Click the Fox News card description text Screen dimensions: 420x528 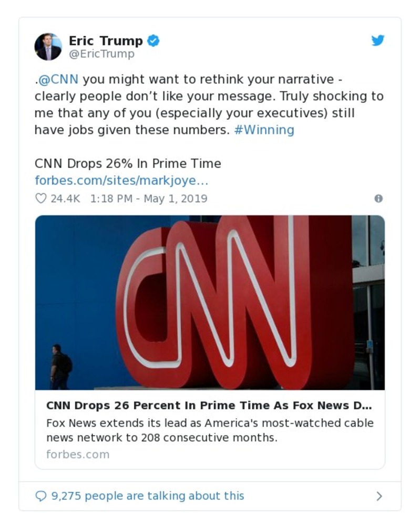(x=210, y=430)
